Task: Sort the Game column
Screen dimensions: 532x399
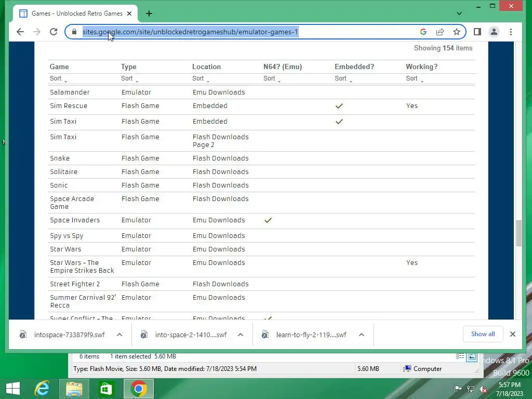Action: click(x=58, y=78)
